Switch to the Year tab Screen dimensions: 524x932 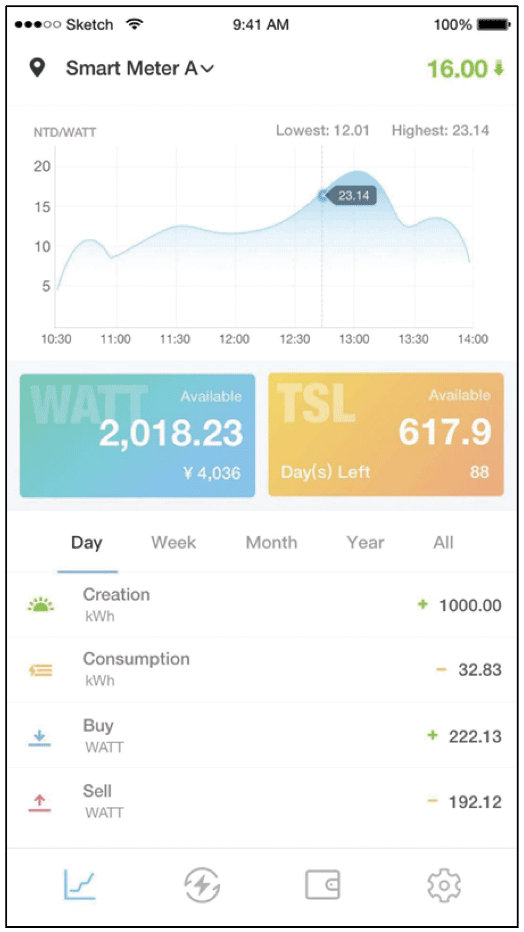click(x=365, y=543)
